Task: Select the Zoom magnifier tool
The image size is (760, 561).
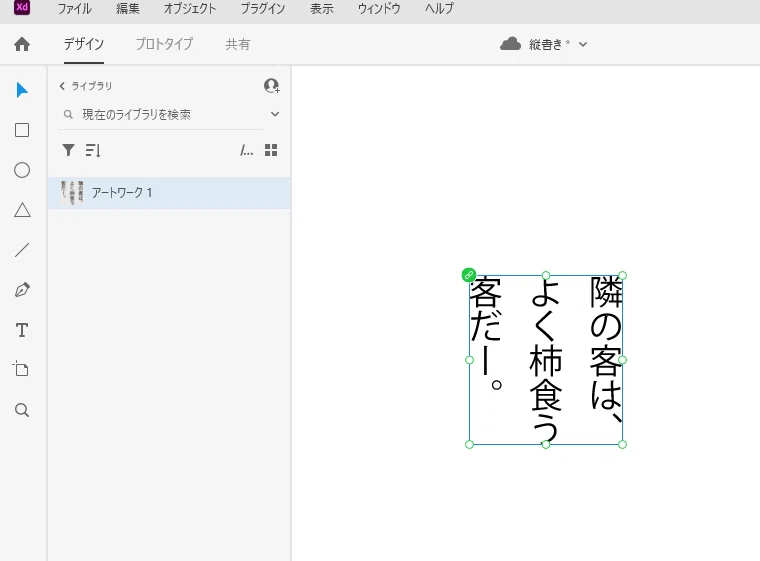Action: coord(22,410)
